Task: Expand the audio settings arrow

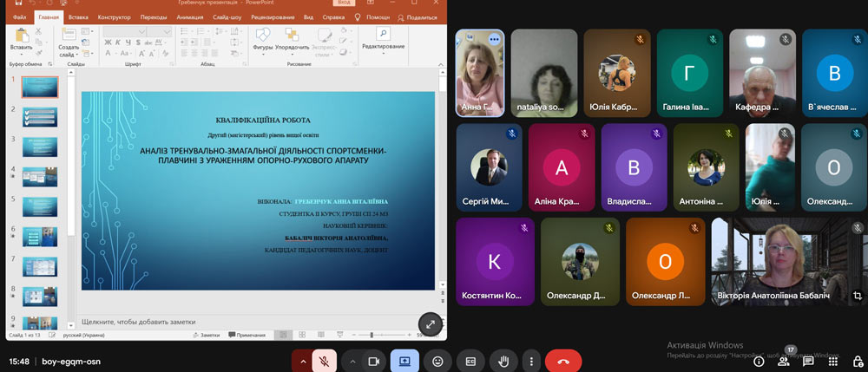Action: pyautogui.click(x=303, y=361)
